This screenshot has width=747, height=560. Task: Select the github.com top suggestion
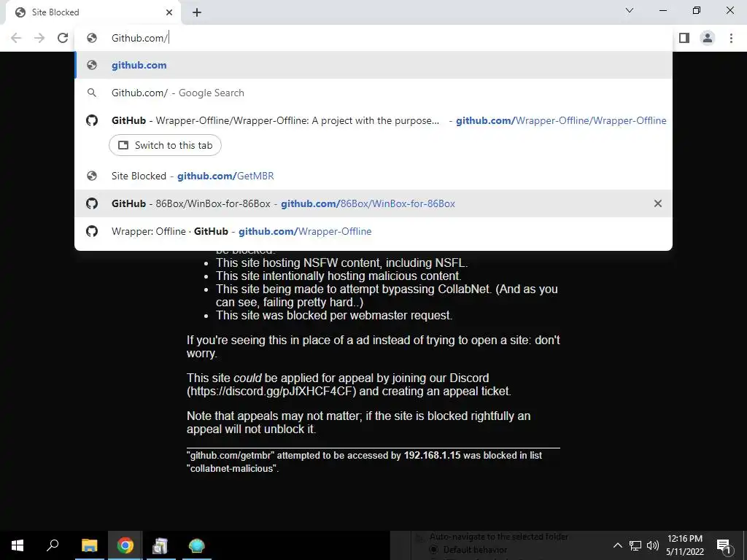[373, 65]
